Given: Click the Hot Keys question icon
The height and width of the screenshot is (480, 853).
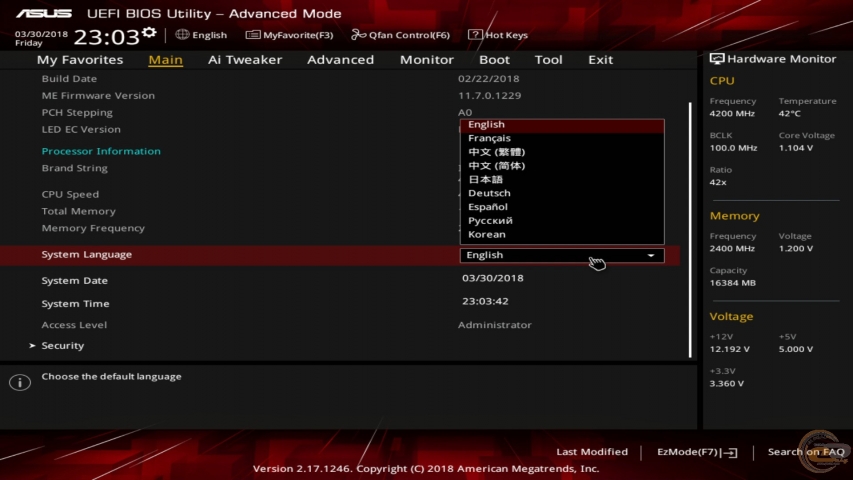Looking at the screenshot, I should coord(475,35).
